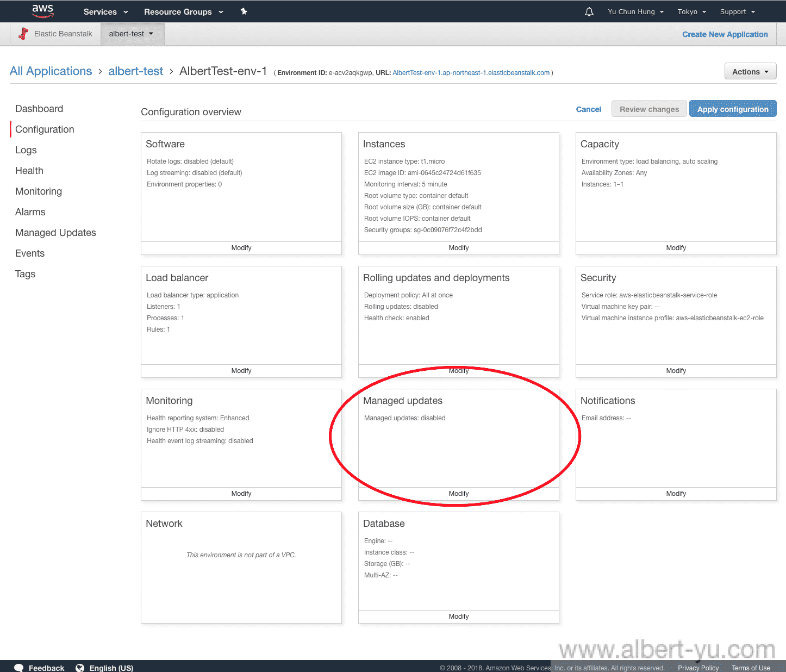Screen dimensions: 786x672
Task: Click Apply configuration button
Action: coord(733,109)
